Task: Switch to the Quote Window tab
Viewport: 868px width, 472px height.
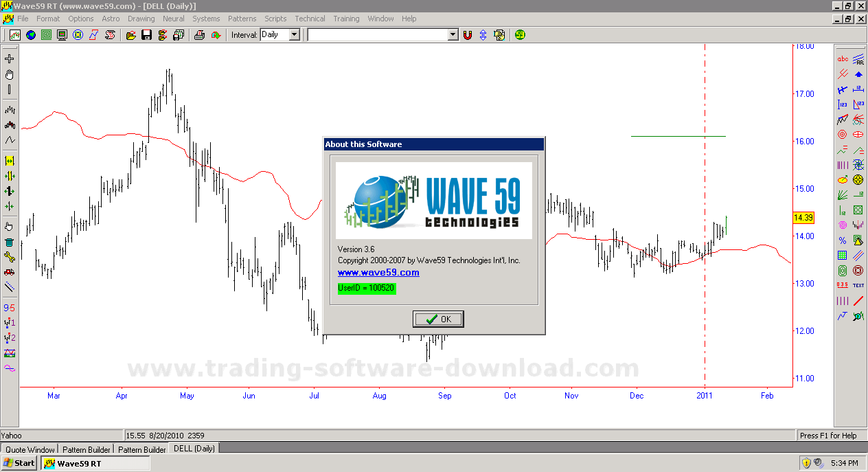Action: 30,449
